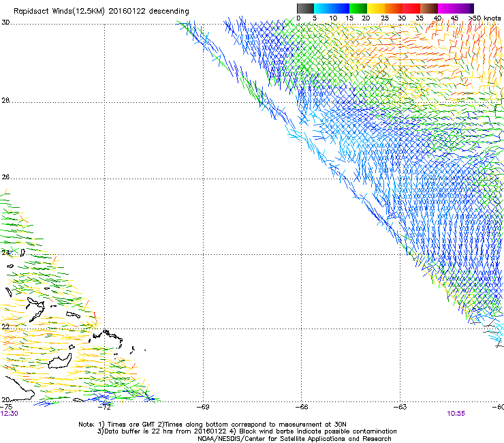
Task: Click the purple 10:56 time label
Action: click(456, 414)
